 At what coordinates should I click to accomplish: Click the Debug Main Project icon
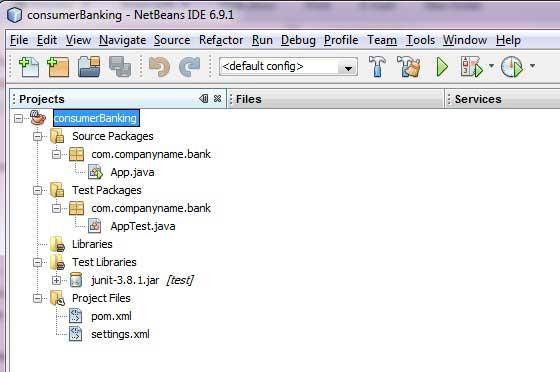pos(471,67)
